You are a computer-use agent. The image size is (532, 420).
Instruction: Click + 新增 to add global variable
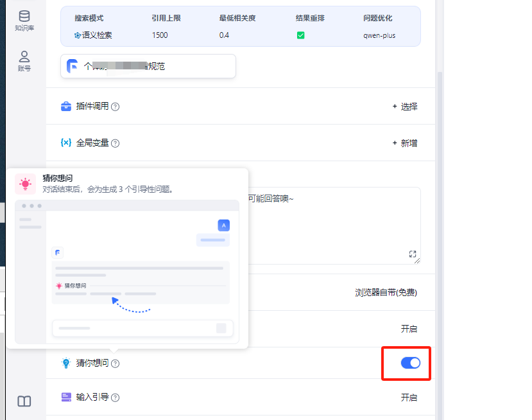(x=405, y=143)
